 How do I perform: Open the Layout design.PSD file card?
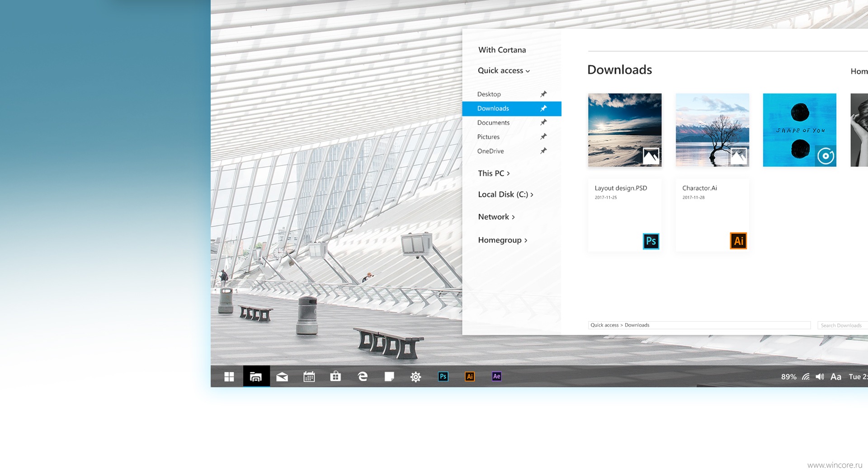625,215
